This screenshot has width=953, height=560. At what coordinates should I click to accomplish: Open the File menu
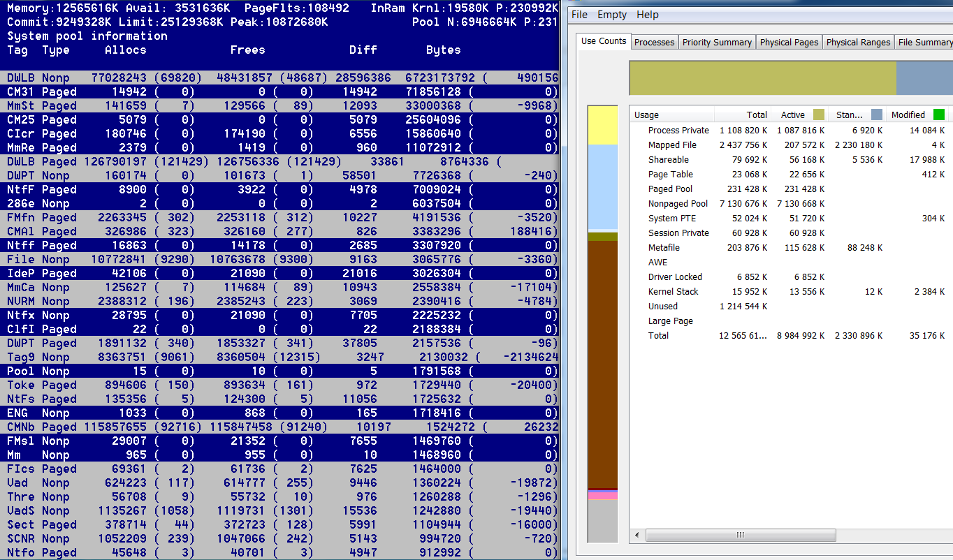tap(580, 15)
